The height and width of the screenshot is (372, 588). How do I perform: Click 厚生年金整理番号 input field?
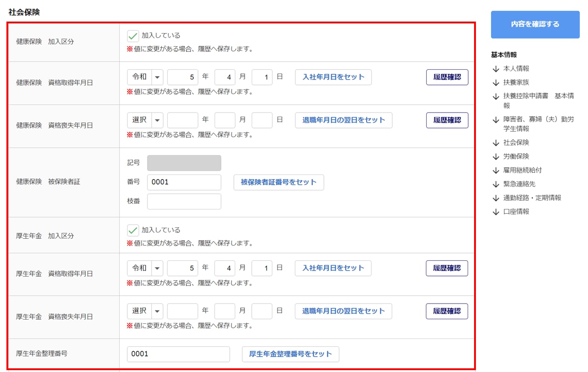point(178,355)
